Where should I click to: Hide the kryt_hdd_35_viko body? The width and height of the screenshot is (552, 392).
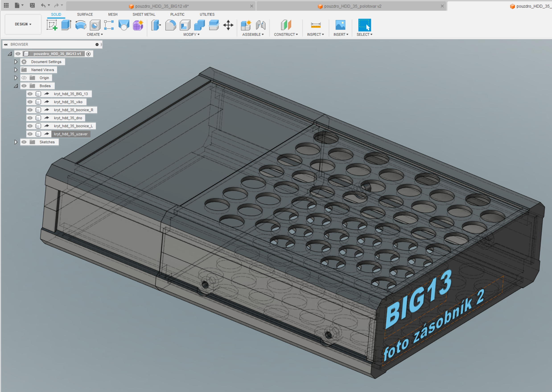tap(30, 102)
